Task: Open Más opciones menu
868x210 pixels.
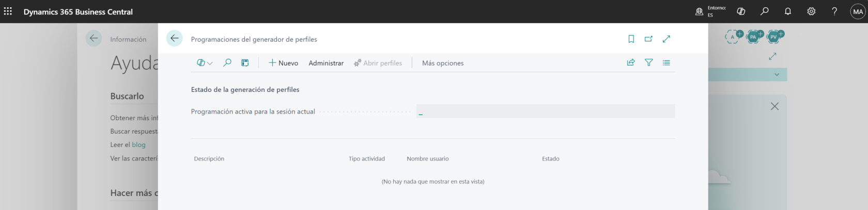Action: pos(443,63)
